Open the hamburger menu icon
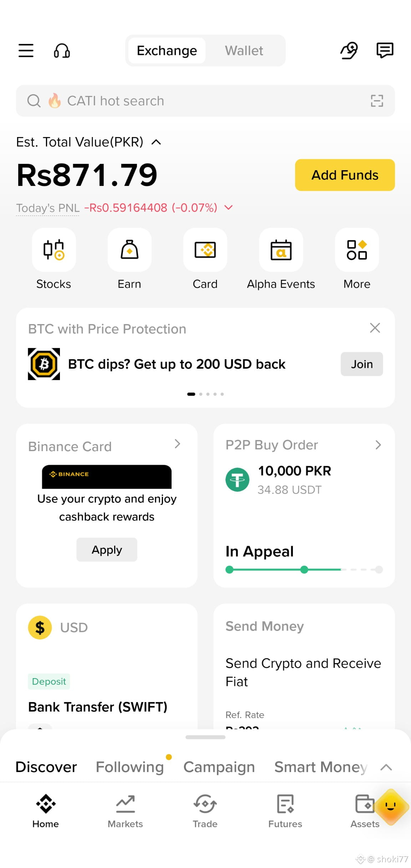The width and height of the screenshot is (411, 868). click(26, 50)
